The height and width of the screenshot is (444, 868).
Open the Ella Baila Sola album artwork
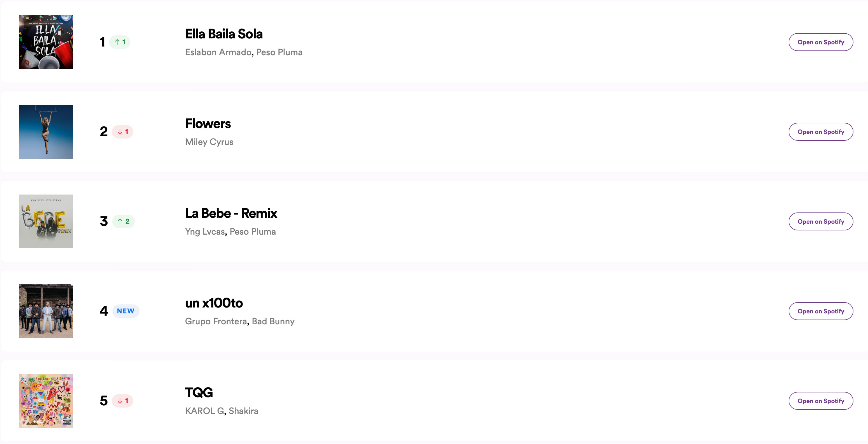click(45, 42)
